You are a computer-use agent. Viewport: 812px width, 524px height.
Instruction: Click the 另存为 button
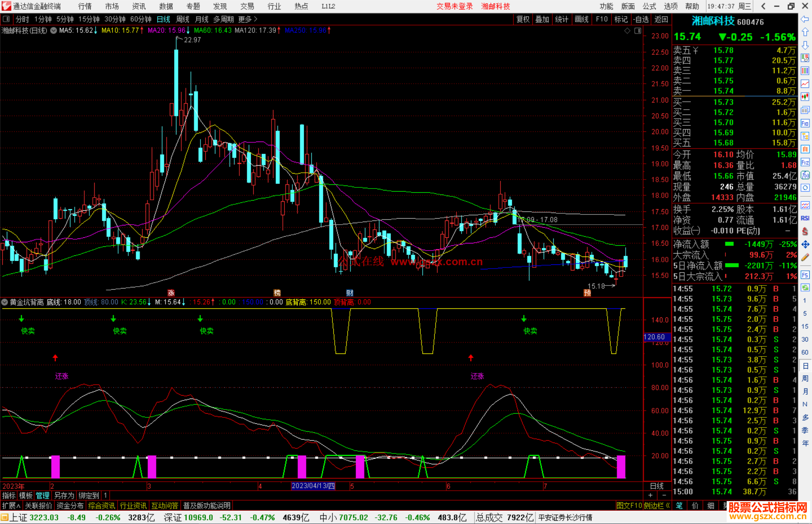(64, 495)
